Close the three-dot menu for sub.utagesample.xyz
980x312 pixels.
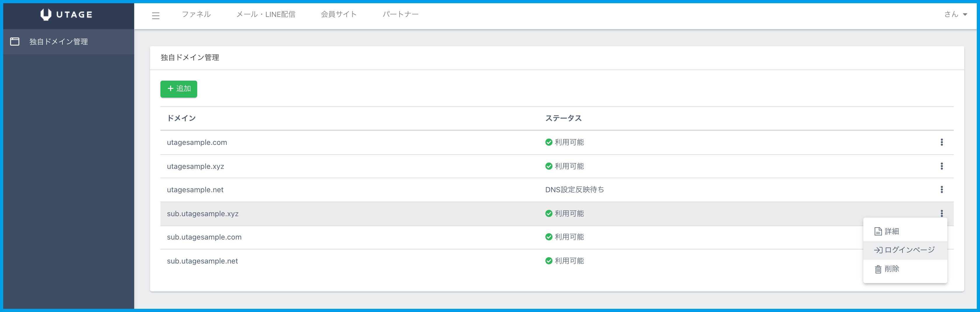(x=942, y=213)
